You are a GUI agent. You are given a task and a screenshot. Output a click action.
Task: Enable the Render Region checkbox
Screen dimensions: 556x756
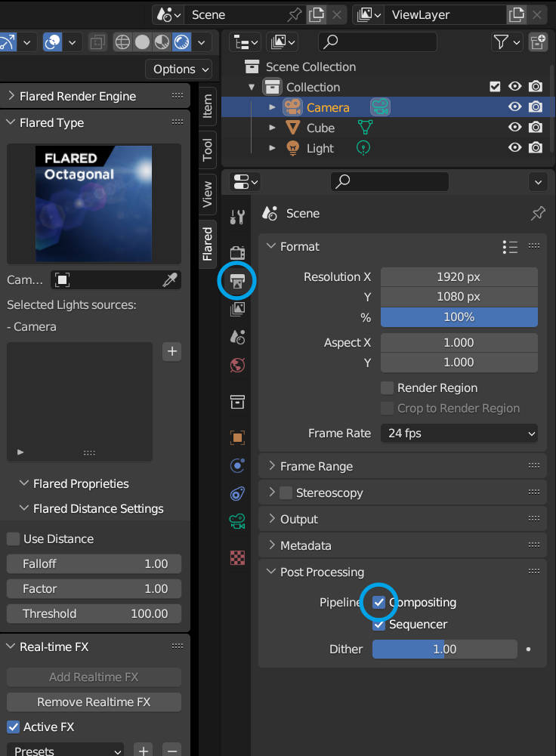(387, 387)
